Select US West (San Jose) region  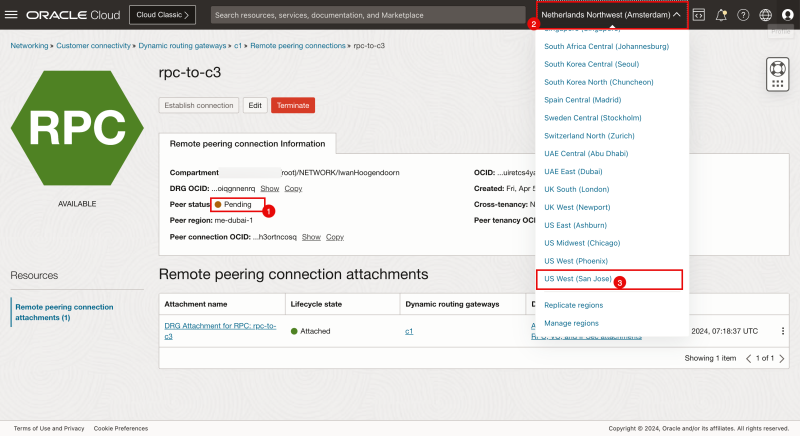tap(581, 279)
